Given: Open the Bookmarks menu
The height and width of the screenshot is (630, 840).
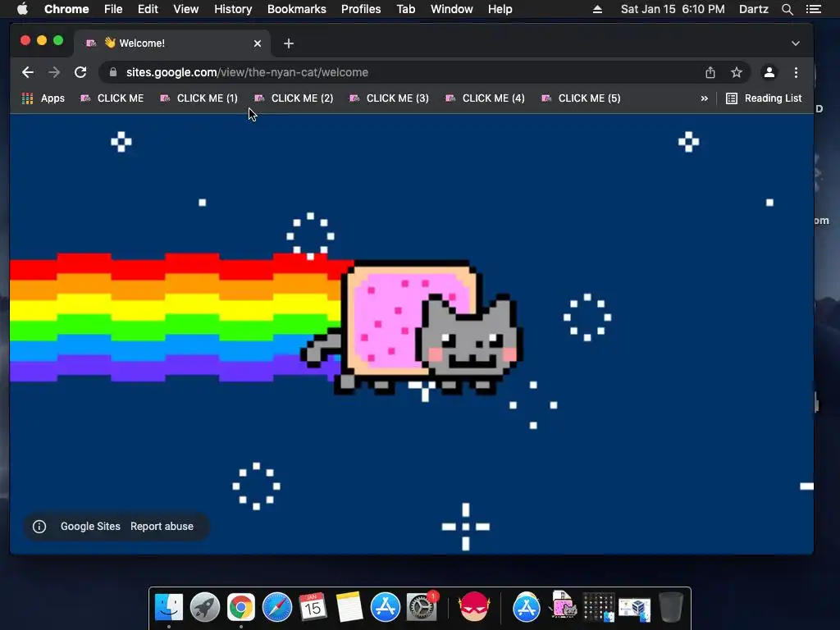Looking at the screenshot, I should 297,9.
